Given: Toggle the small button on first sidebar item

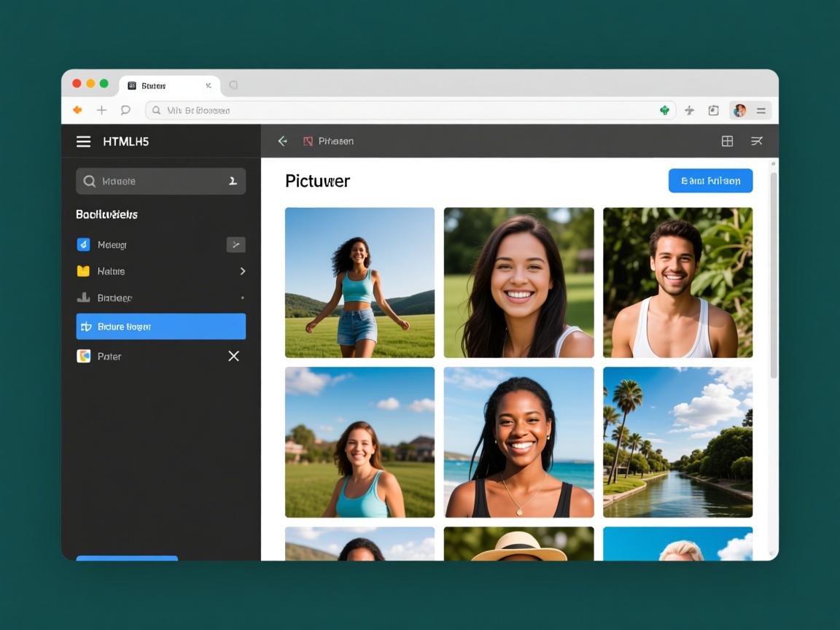Looking at the screenshot, I should click(x=236, y=245).
